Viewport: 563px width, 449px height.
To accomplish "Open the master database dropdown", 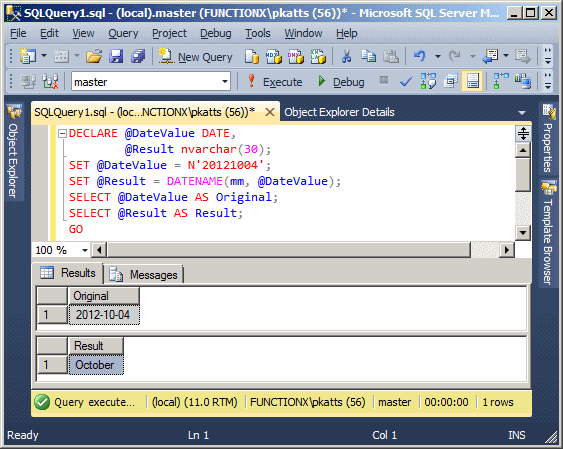I will coord(225,81).
